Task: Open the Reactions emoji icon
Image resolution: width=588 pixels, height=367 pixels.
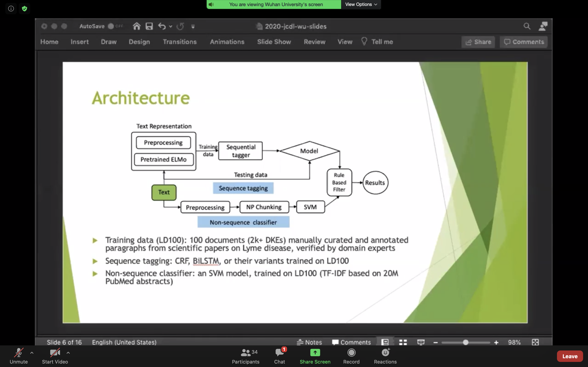Action: [385, 353]
